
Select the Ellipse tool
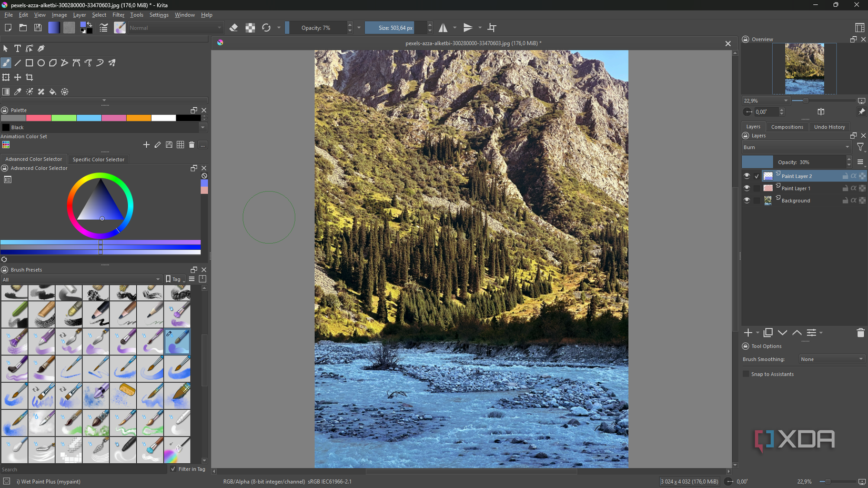pyautogui.click(x=41, y=63)
